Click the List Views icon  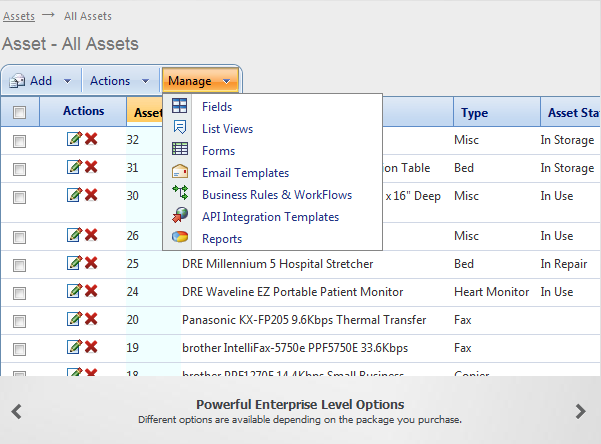pyautogui.click(x=180, y=129)
